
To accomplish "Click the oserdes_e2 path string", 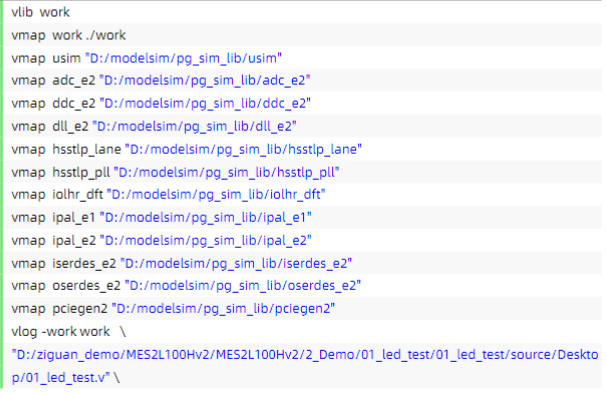I will click(243, 285).
